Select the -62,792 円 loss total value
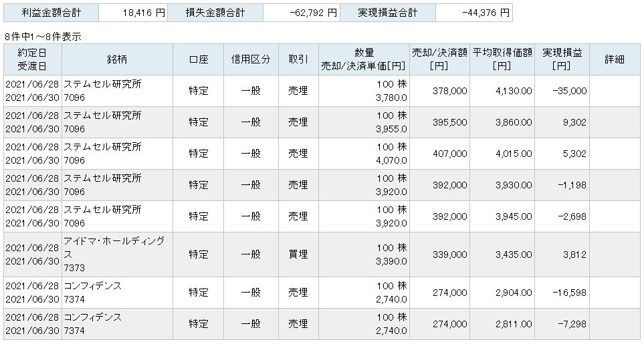Image resolution: width=644 pixels, height=344 pixels. coord(314,13)
